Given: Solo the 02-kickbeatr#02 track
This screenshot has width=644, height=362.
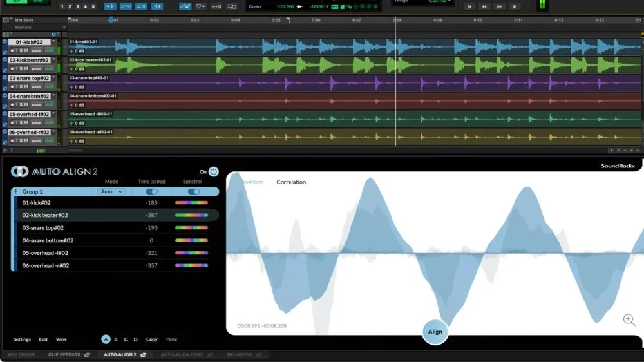Looking at the screenshot, I should click(x=21, y=69).
